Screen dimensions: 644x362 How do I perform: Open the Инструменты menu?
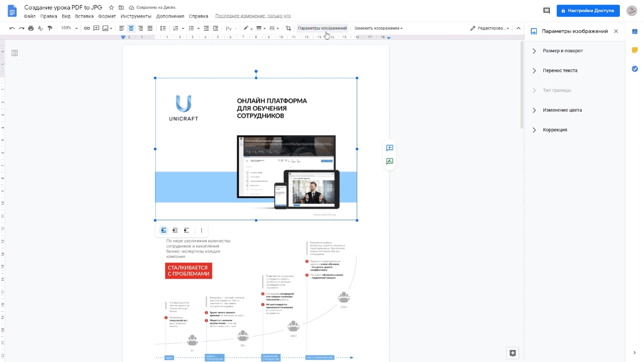point(133,16)
